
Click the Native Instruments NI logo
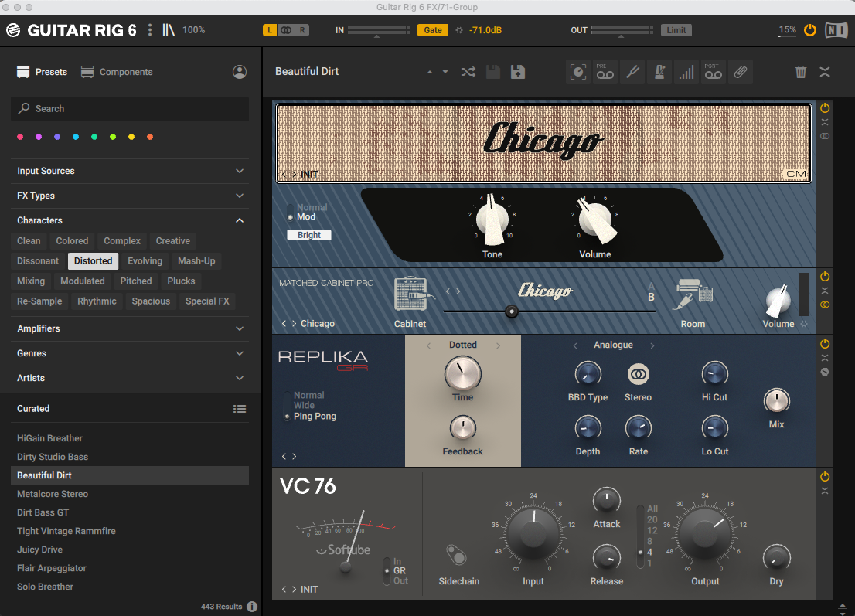(836, 30)
